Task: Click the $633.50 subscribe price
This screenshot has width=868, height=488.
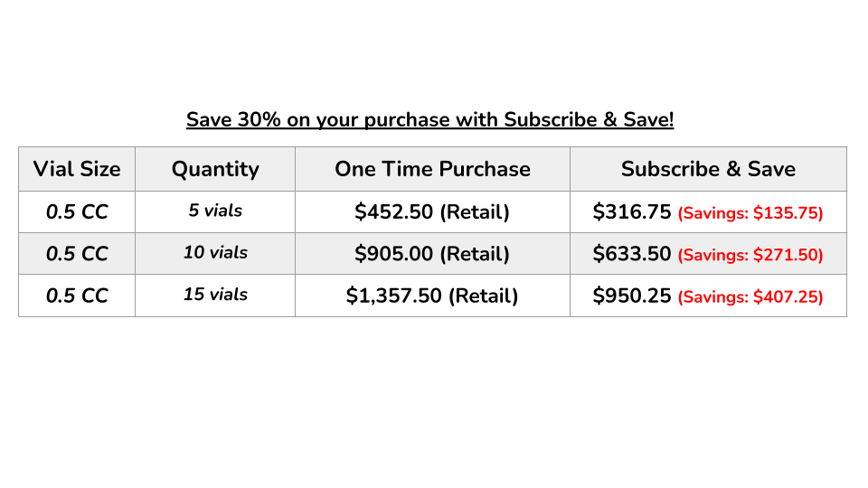Action: [x=632, y=254]
